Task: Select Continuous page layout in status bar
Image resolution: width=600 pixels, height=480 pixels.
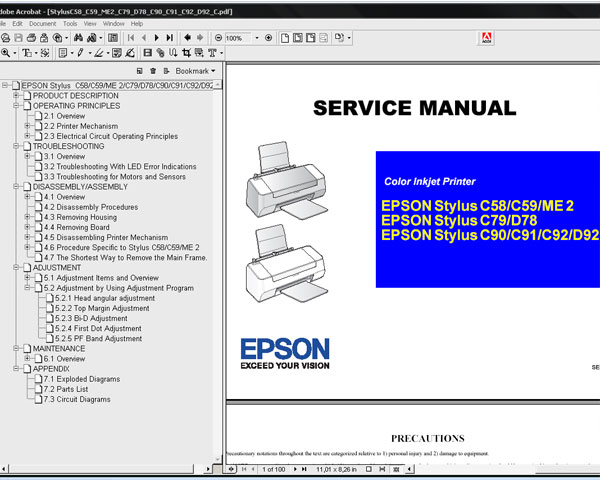Action: pos(382,469)
